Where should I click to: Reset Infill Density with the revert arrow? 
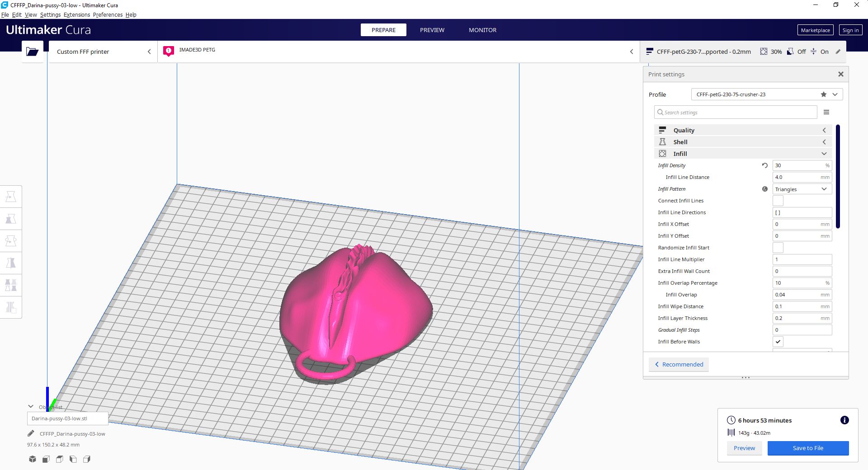tap(765, 165)
